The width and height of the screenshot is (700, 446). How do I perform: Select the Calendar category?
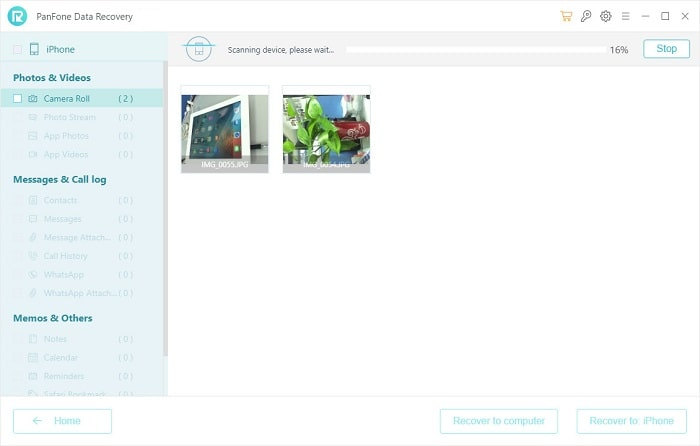(82, 358)
